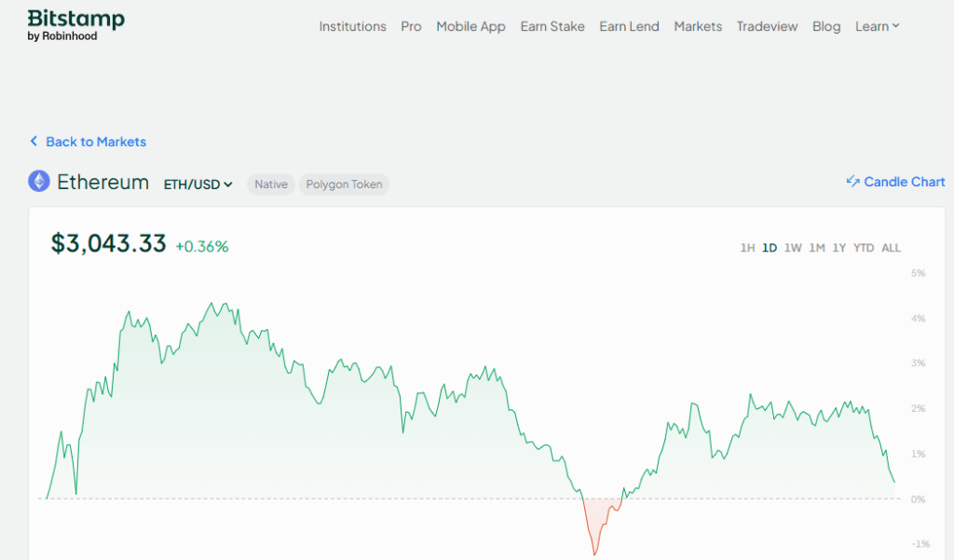Select the 1W timeframe
The width and height of the screenshot is (954, 560).
point(793,248)
